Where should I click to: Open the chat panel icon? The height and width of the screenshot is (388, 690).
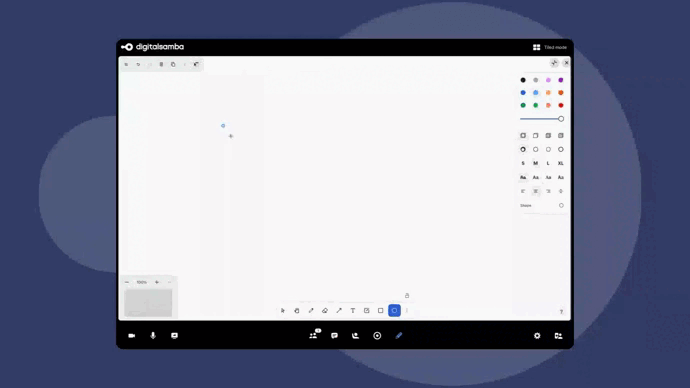(x=334, y=336)
